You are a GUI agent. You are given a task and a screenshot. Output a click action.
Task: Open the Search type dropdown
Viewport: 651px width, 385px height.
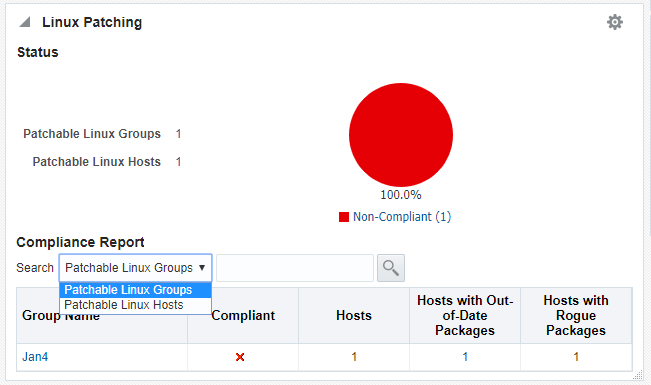(x=135, y=268)
